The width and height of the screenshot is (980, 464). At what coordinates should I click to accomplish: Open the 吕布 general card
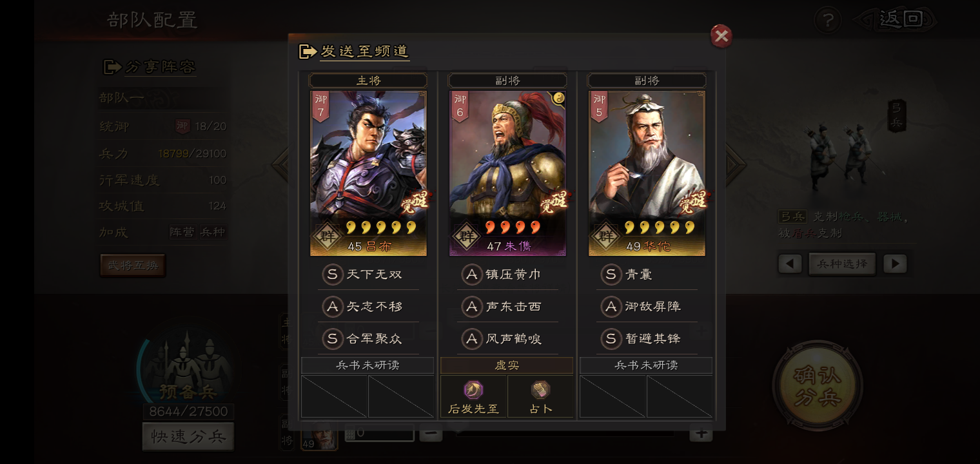click(368, 173)
